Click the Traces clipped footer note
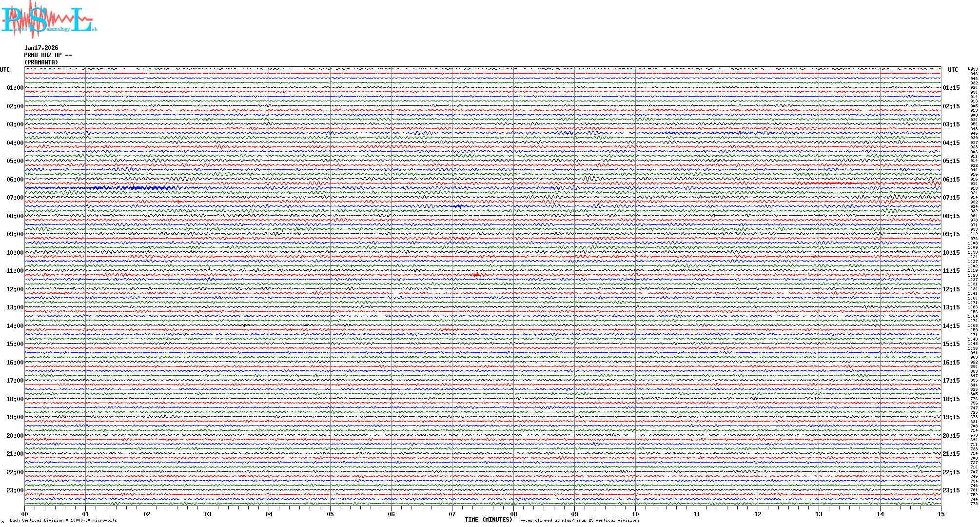Image resolution: width=980 pixels, height=527 pixels. [x=578, y=520]
